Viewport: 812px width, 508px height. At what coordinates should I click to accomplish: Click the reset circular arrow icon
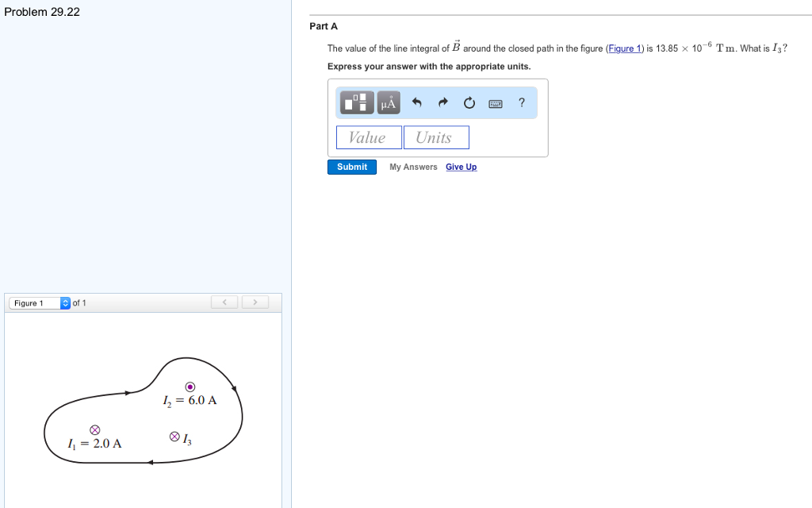point(469,102)
